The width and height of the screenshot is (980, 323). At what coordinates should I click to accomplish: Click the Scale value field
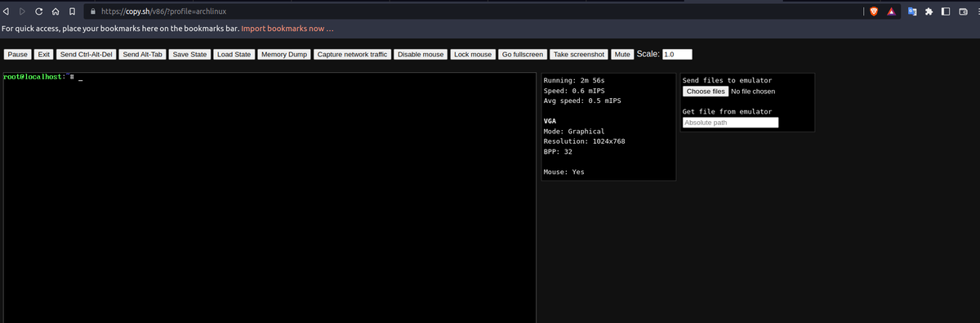[x=677, y=55]
